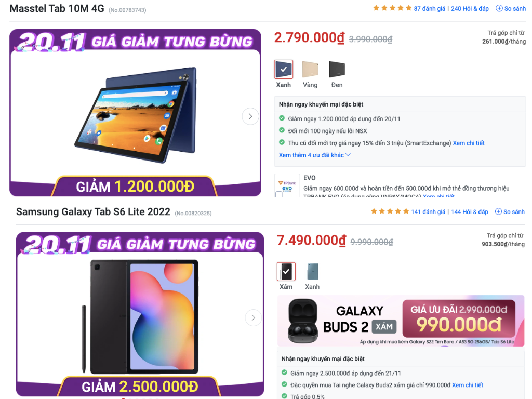Image resolution: width=532 pixels, height=399 pixels.
Task: Choose the Vàng color swatch for Masstel
Action: tap(310, 70)
